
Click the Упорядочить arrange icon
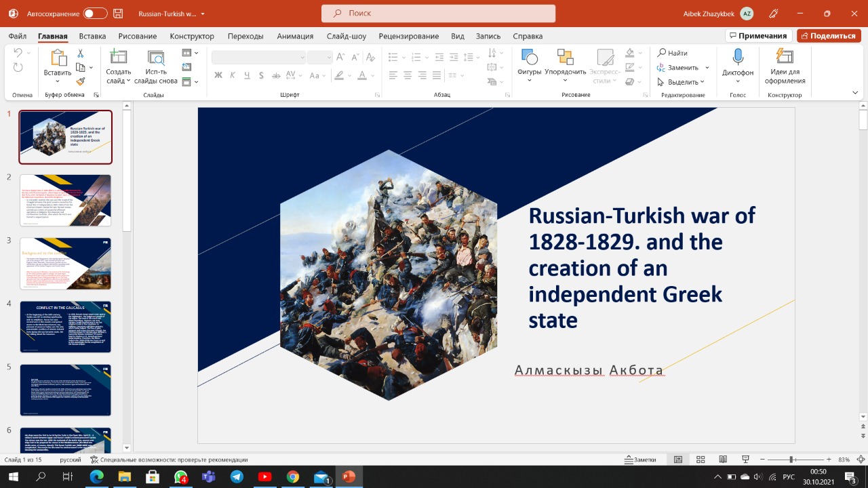[565, 57]
